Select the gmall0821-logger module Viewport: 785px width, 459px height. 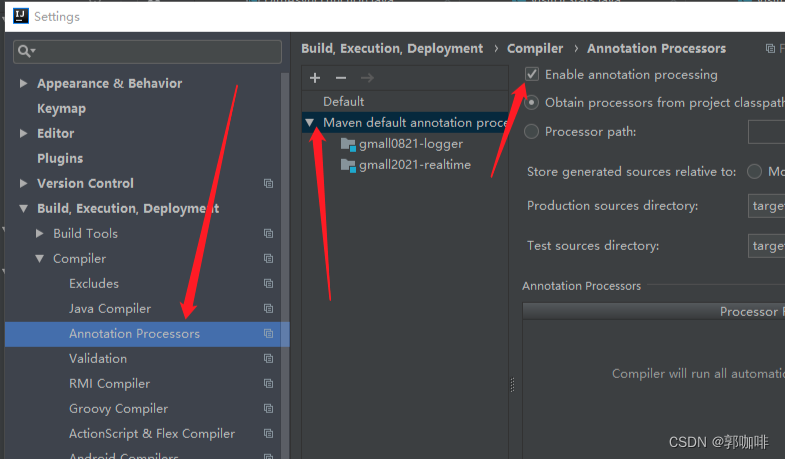(411, 144)
